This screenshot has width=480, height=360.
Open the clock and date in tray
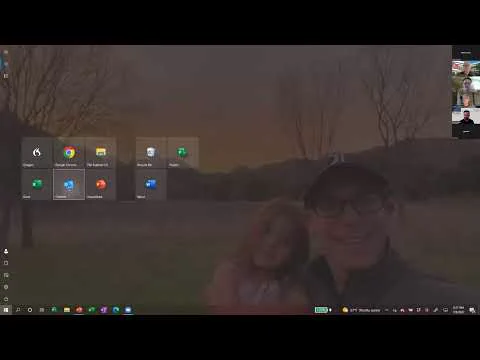click(458, 310)
